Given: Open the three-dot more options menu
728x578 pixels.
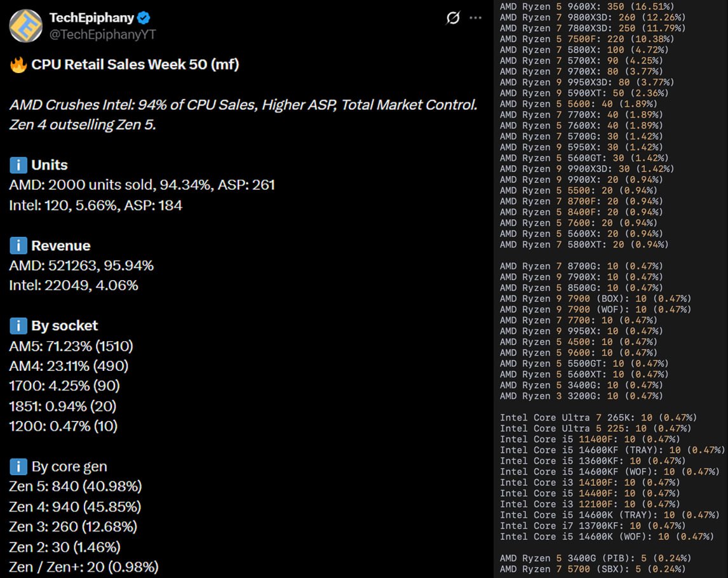Looking at the screenshot, I should [x=475, y=18].
